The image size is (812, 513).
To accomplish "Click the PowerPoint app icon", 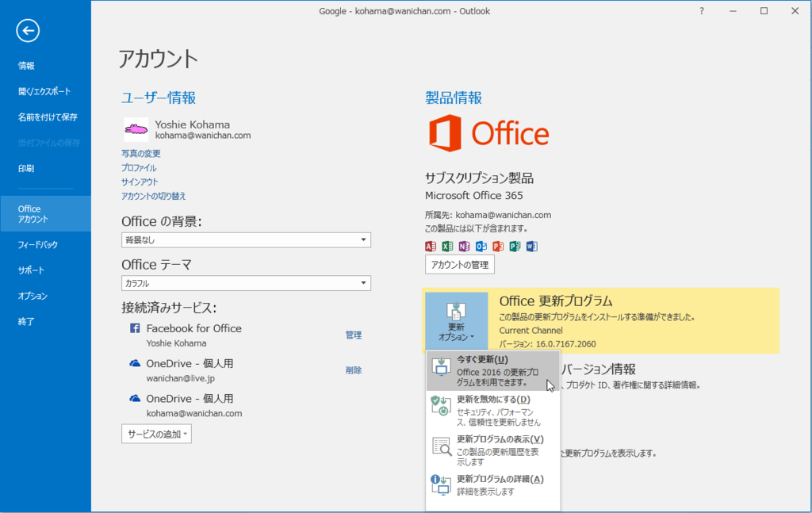I will pos(498,247).
